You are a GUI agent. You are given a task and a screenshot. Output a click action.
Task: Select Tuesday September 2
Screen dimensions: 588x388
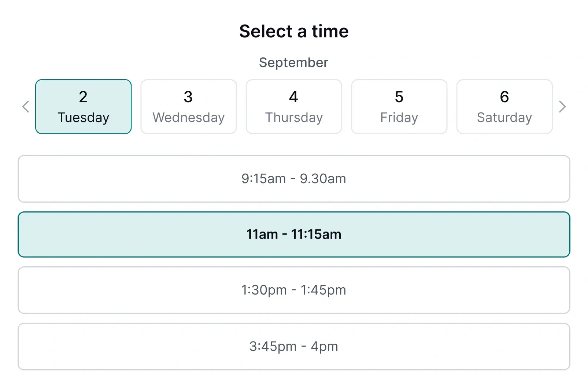(83, 106)
